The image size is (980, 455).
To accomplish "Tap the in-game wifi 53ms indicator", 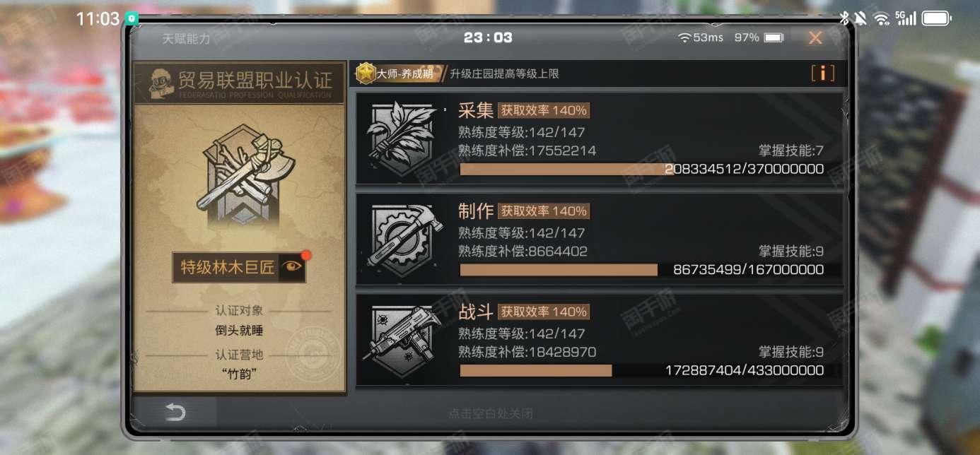I will [701, 37].
